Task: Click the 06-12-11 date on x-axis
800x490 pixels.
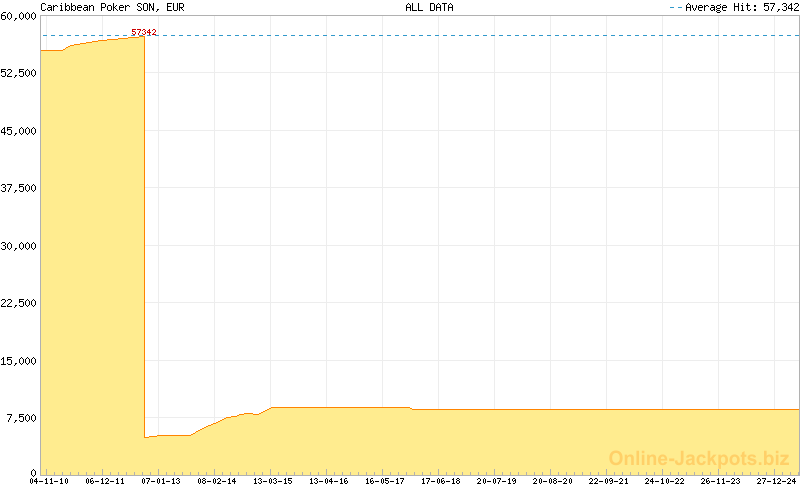Action: tap(105, 481)
